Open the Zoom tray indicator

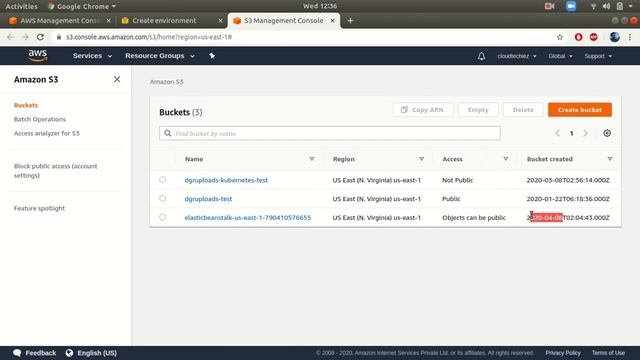pos(571,6)
